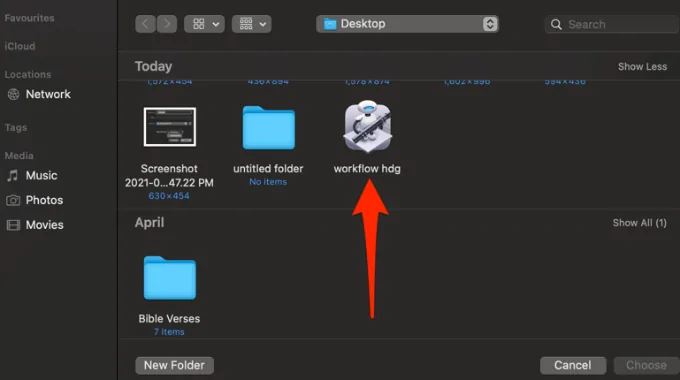Click the Cancel button
This screenshot has height=380, width=680.
click(572, 365)
